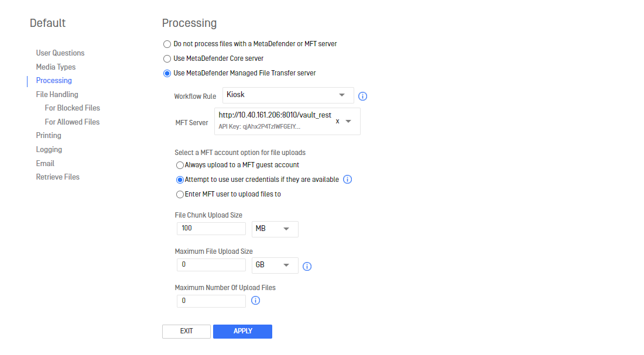644x355 pixels.
Task: Go to Media Types section
Action: pos(56,67)
